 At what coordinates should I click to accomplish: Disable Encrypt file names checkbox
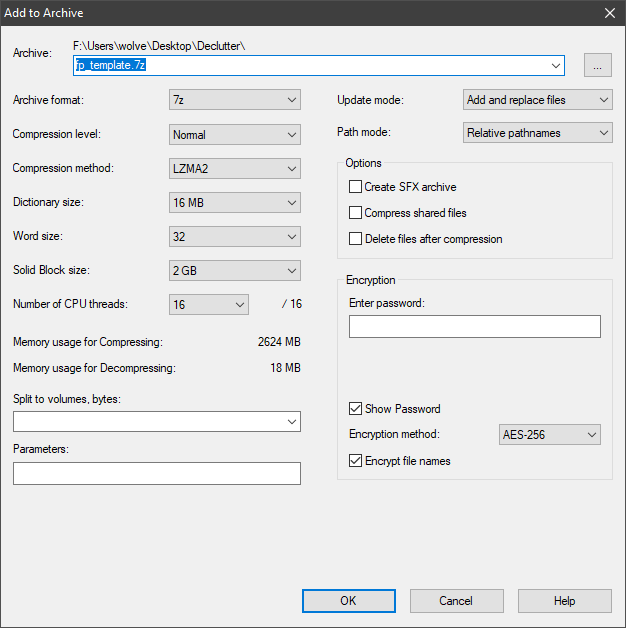coord(355,461)
